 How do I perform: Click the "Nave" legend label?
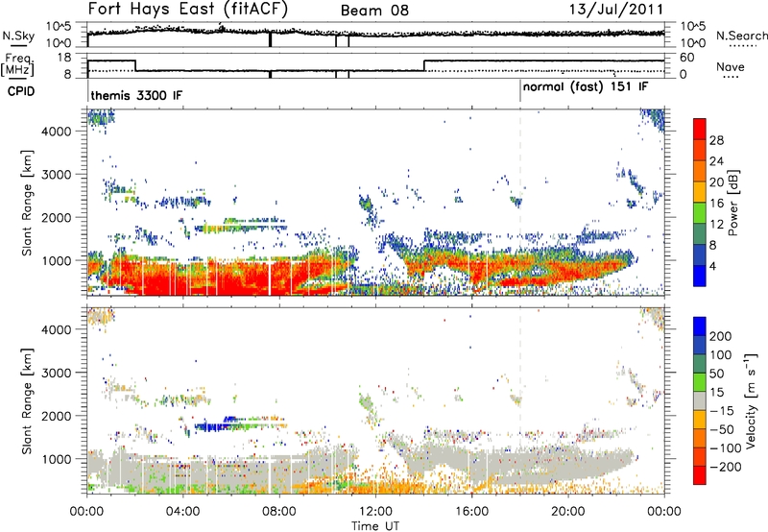731,67
